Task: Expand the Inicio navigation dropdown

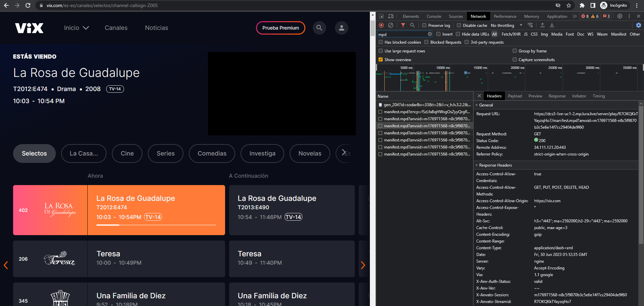Action: 76,28
